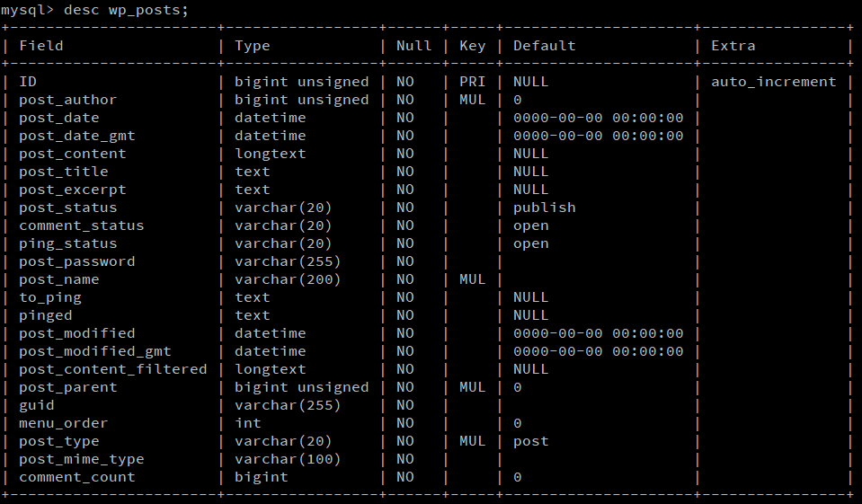Select the post_author field name
The width and height of the screenshot is (862, 504).
[68, 100]
